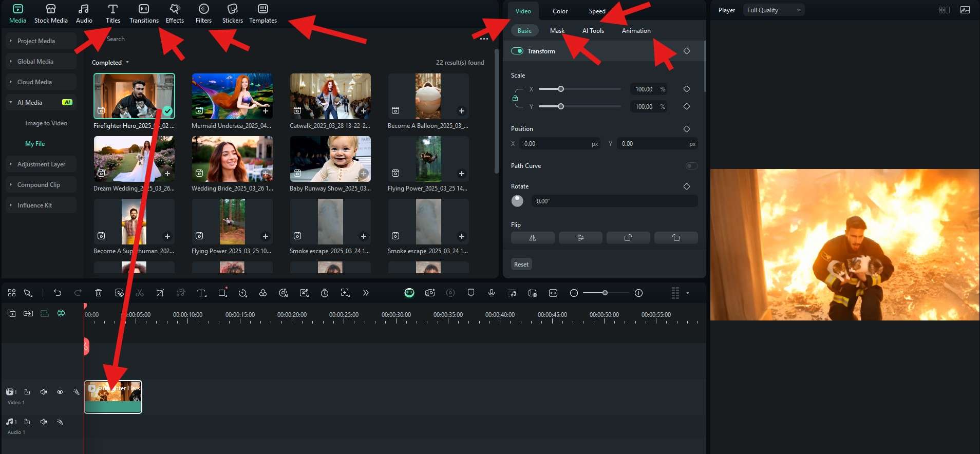This screenshot has width=980, height=454.
Task: Toggle the scale aspect-ratio lock icon
Action: [515, 98]
